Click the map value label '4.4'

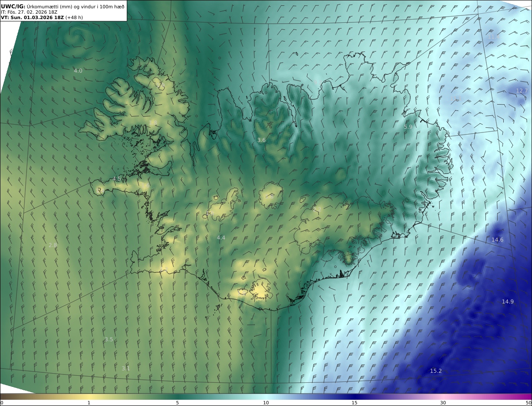[221, 238]
